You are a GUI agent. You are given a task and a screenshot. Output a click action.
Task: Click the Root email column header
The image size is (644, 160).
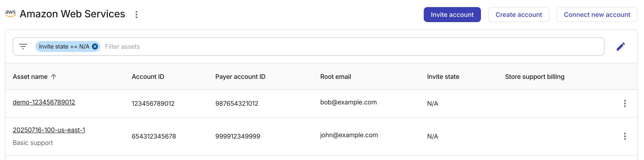point(335,77)
